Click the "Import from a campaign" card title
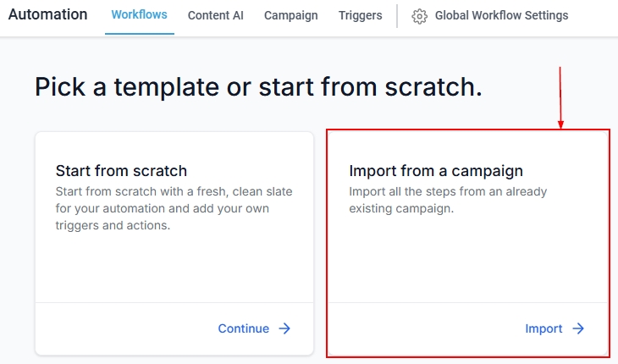618x364 pixels. coord(436,171)
